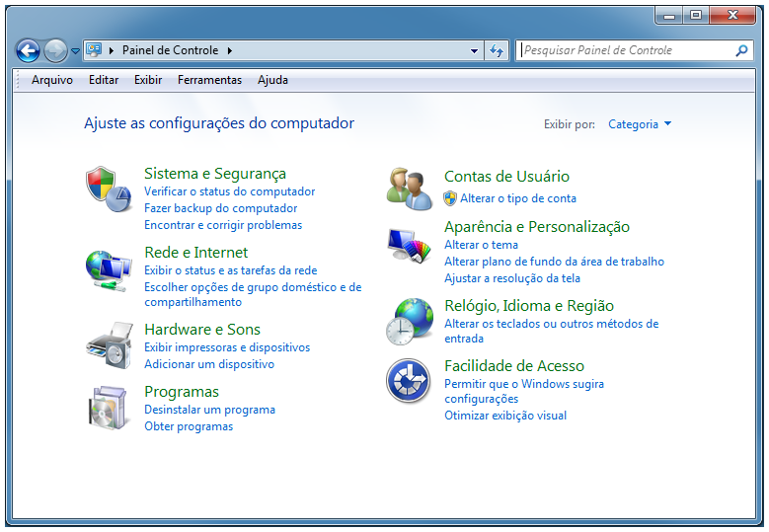Expand arrow after Painel de Controle breadcrumb

coord(230,50)
